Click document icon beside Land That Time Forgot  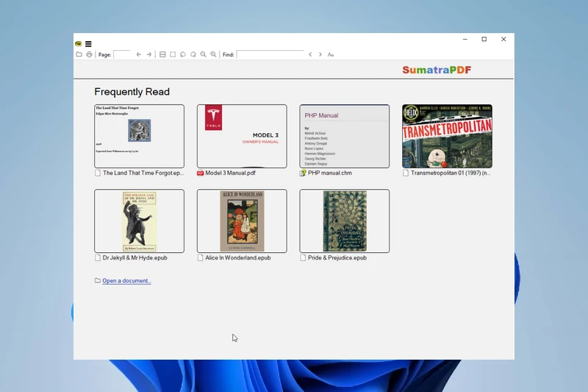click(x=98, y=173)
